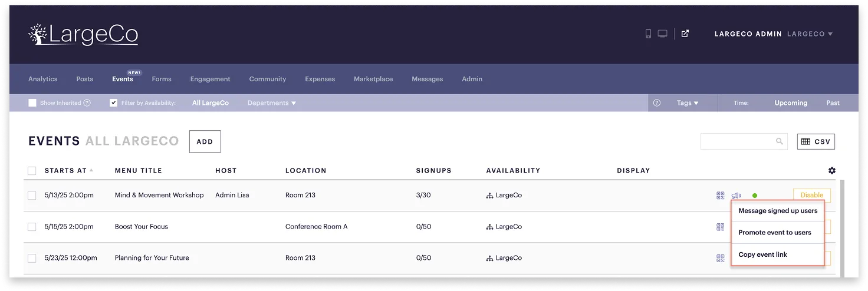This screenshot has width=868, height=291.
Task: Sort by AVAILABILITY column header
Action: pos(513,171)
